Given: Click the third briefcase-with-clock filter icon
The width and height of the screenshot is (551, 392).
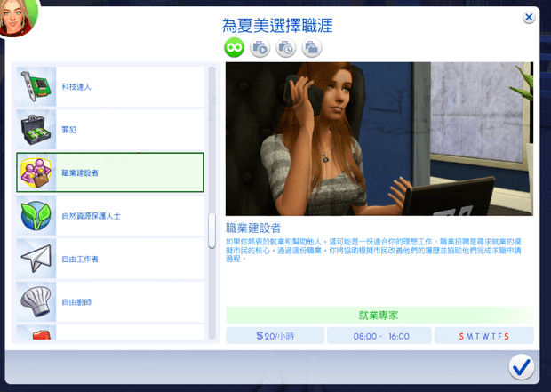Looking at the screenshot, I should [x=285, y=48].
